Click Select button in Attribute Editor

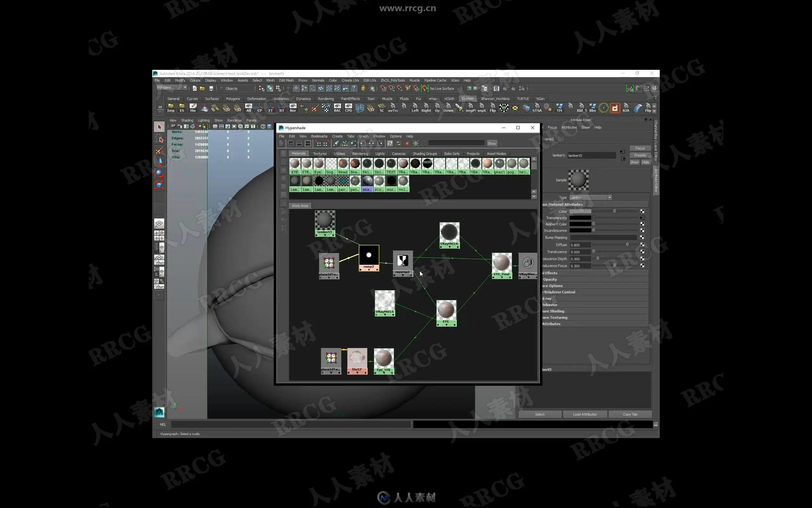click(x=540, y=414)
